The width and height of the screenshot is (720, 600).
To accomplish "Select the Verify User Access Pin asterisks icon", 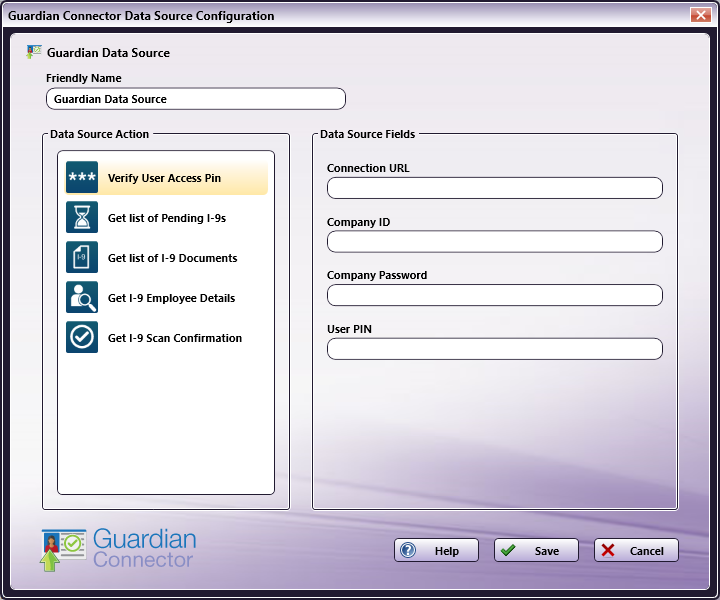I will tap(82, 177).
